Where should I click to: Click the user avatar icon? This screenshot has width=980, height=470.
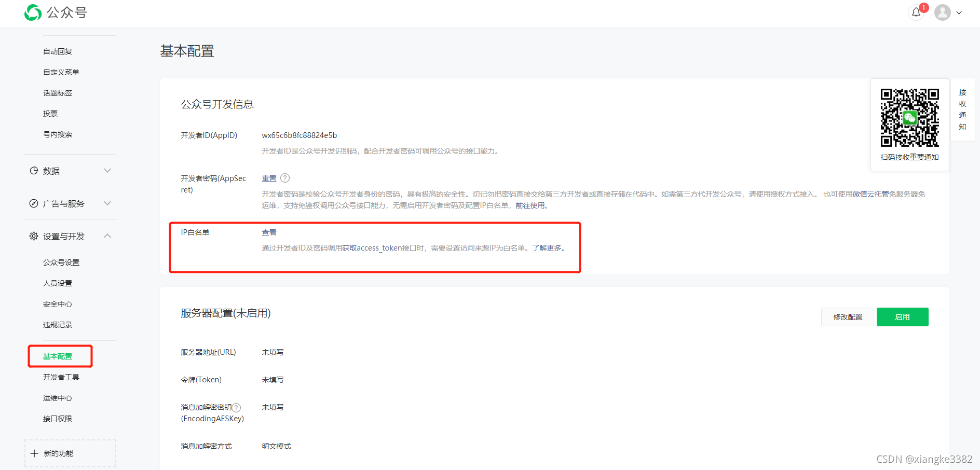[943, 12]
